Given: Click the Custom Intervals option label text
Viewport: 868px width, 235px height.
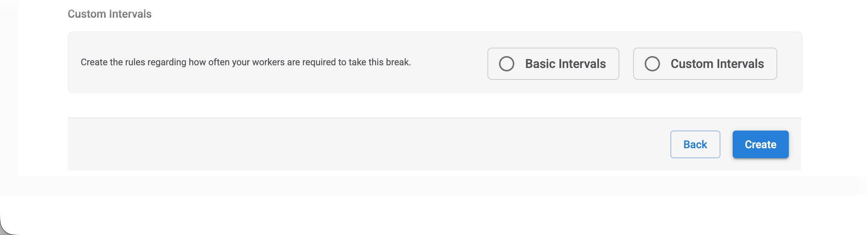Looking at the screenshot, I should 717,64.
